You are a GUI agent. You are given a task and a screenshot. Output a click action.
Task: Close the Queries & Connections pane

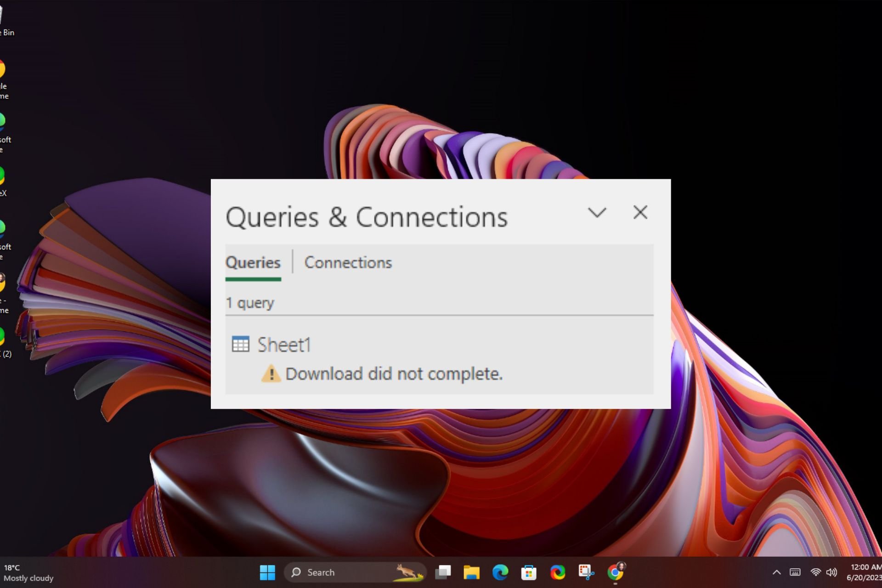pyautogui.click(x=640, y=212)
